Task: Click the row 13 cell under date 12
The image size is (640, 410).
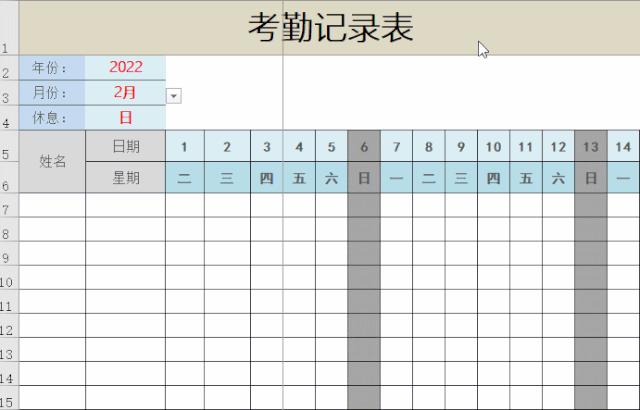Action: tap(558, 350)
